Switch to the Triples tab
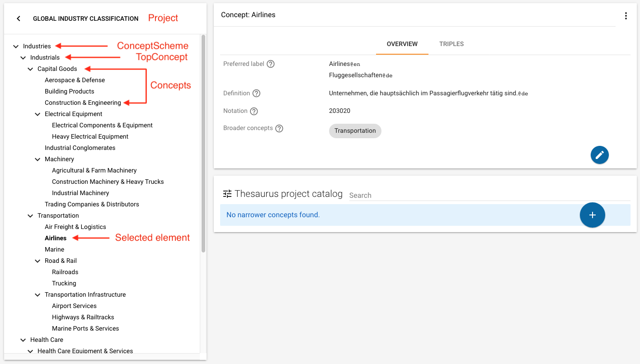Viewport: 640px width, 364px height. pos(451,44)
